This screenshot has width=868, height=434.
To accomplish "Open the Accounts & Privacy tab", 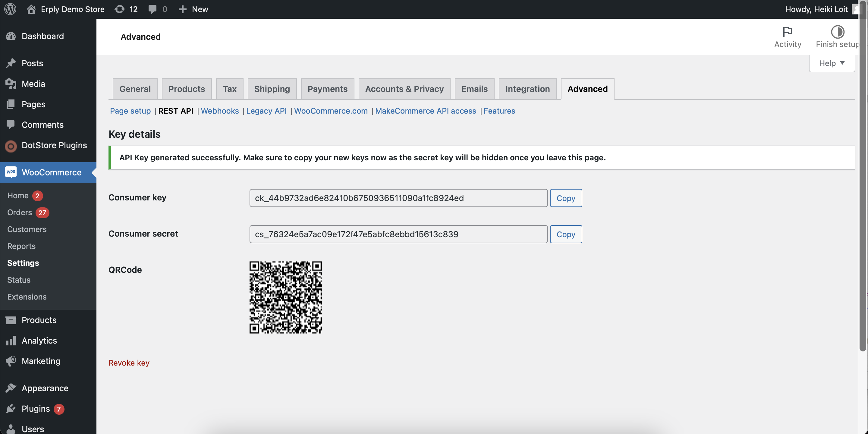I will pyautogui.click(x=404, y=89).
